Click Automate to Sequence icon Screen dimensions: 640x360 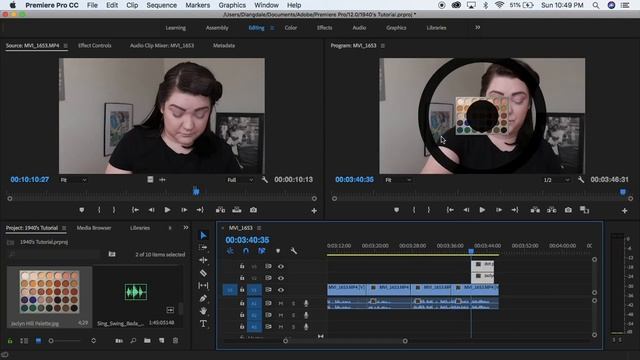click(x=119, y=340)
